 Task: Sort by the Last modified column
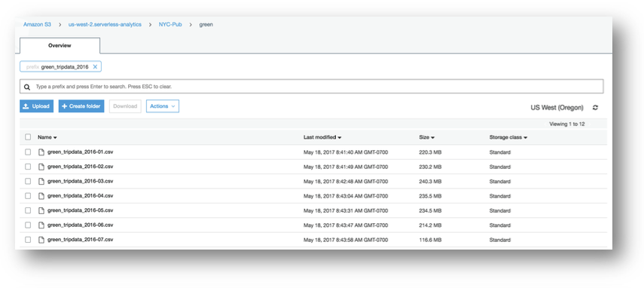(x=322, y=137)
